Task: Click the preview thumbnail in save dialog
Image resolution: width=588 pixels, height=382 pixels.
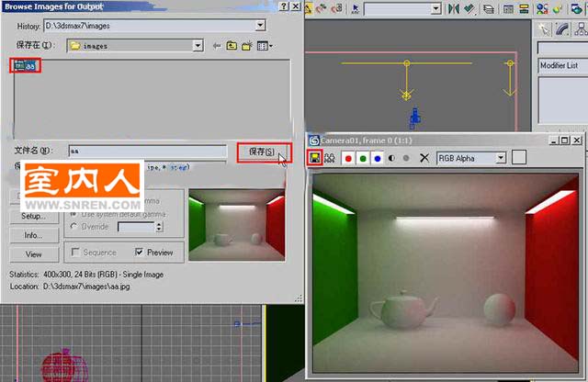Action: tap(237, 225)
